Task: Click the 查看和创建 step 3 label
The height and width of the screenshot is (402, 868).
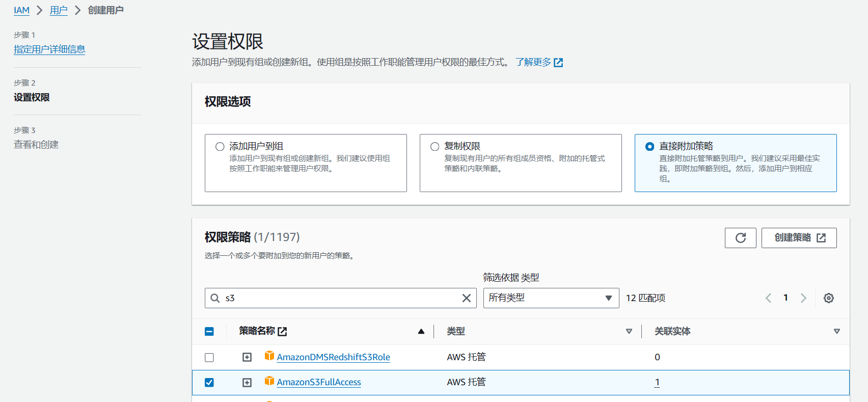Action: (36, 145)
